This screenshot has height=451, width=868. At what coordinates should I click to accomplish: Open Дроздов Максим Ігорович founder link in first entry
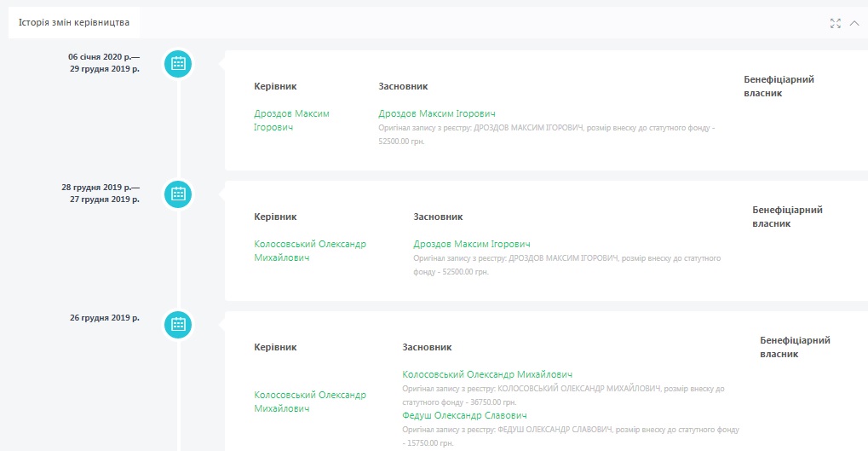(x=436, y=113)
